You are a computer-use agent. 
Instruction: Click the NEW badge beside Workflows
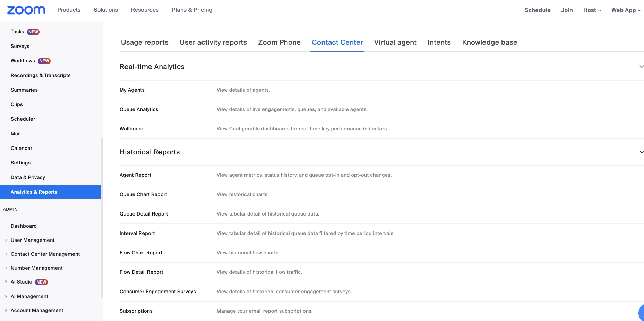pyautogui.click(x=44, y=61)
